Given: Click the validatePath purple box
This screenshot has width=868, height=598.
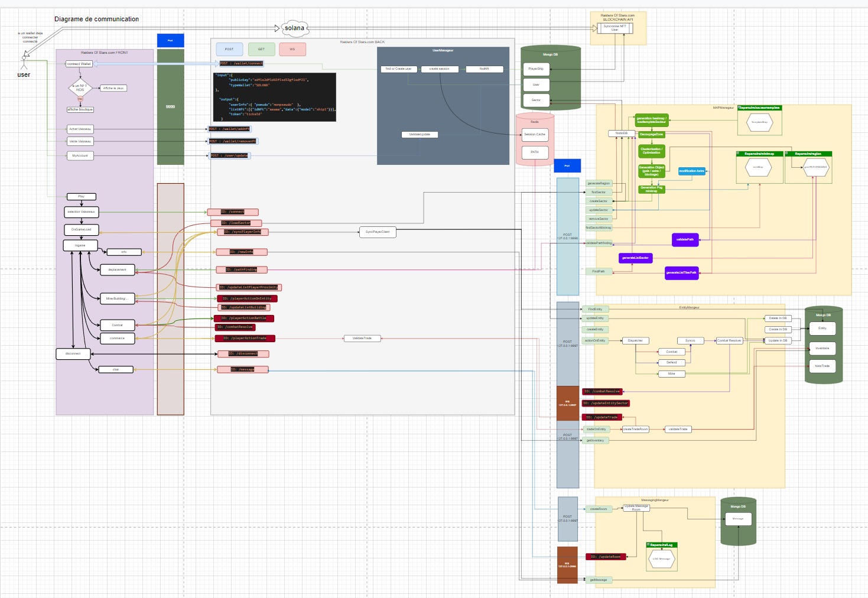Looking at the screenshot, I should point(685,239).
